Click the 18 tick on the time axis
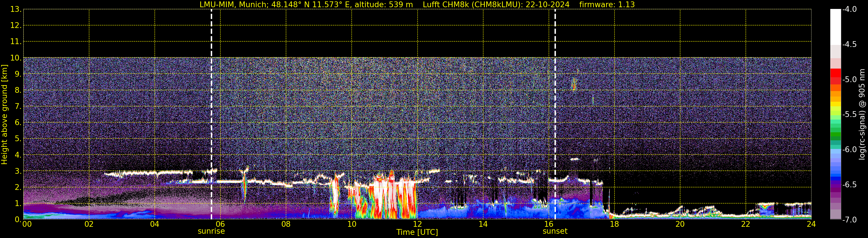Image resolution: width=868 pixels, height=238 pixels. point(614,224)
